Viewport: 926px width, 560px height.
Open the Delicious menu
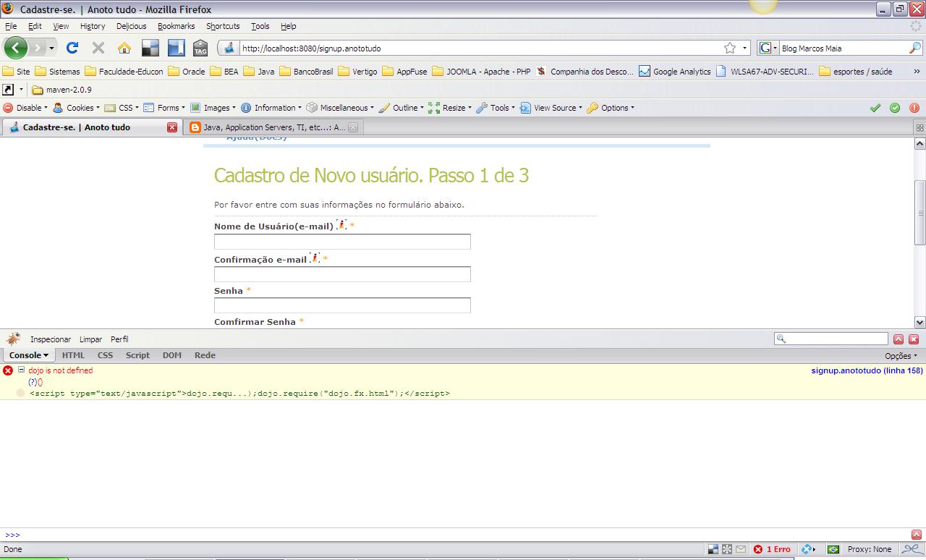click(131, 26)
